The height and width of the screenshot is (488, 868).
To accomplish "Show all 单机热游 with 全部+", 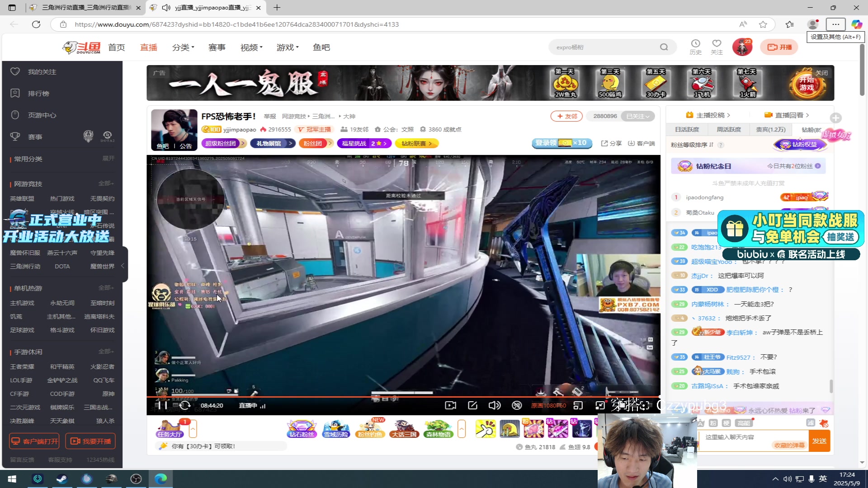I will (x=106, y=287).
